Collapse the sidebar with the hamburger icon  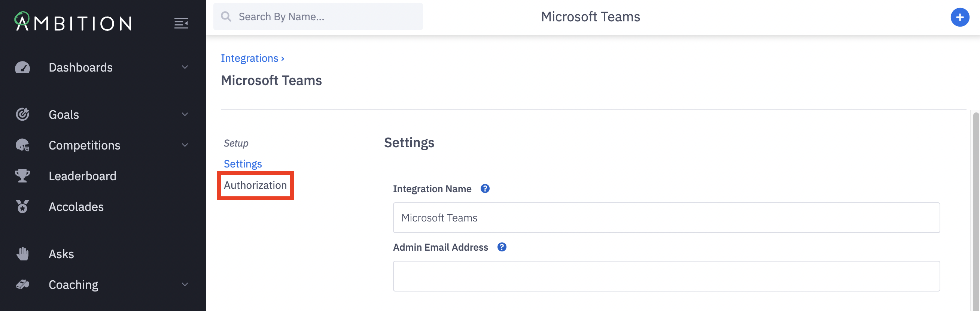(x=181, y=23)
